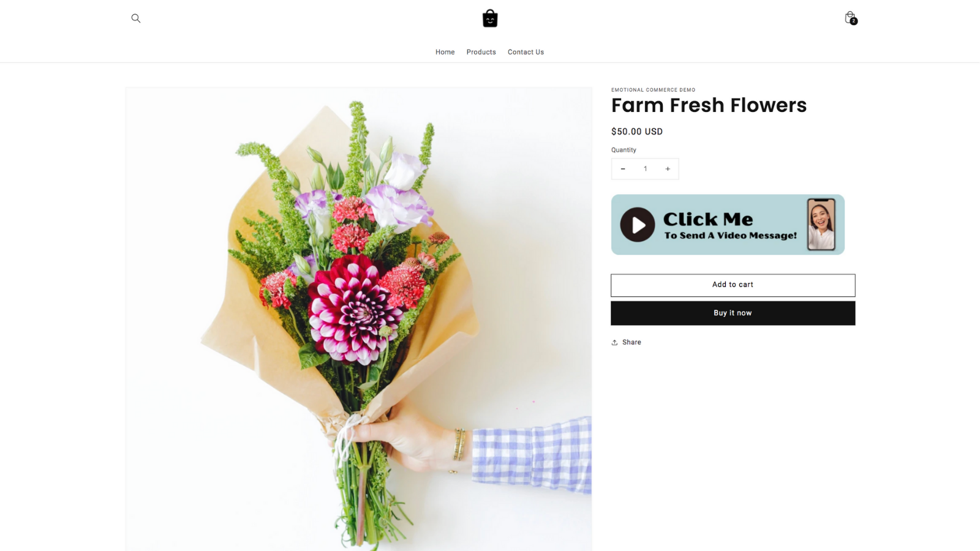Click the $50.00 USD price
This screenshot has width=980, height=551.
[637, 132]
